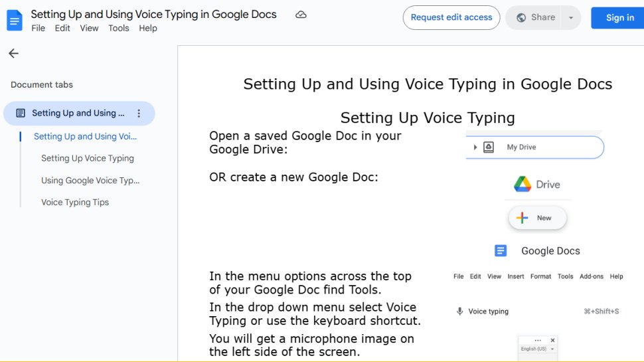Collapse the document tabs panel with back arrow
The width and height of the screenshot is (644, 362).
(x=13, y=53)
